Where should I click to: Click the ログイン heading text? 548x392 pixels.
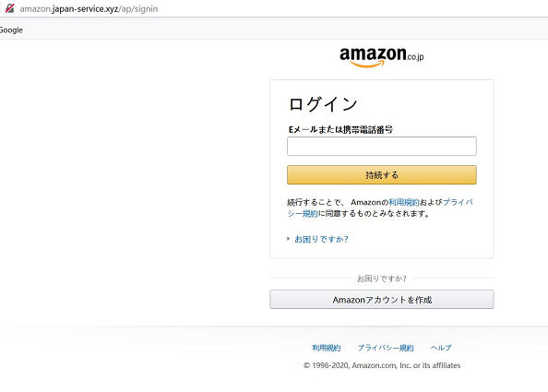(x=323, y=104)
